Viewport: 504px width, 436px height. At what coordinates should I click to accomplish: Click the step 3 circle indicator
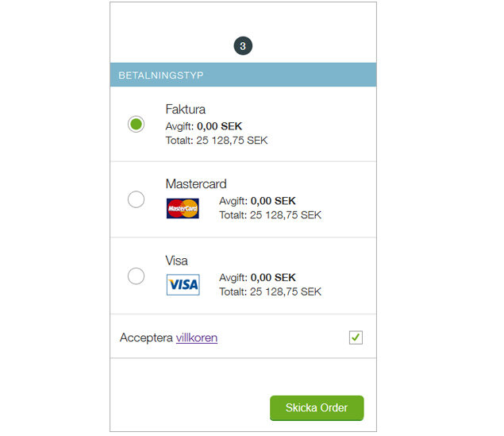(x=243, y=46)
